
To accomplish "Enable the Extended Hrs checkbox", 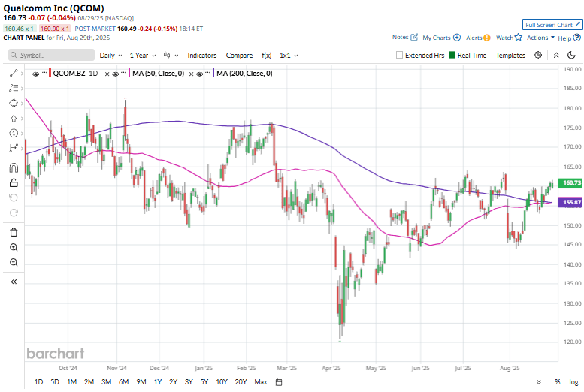I will 400,55.
